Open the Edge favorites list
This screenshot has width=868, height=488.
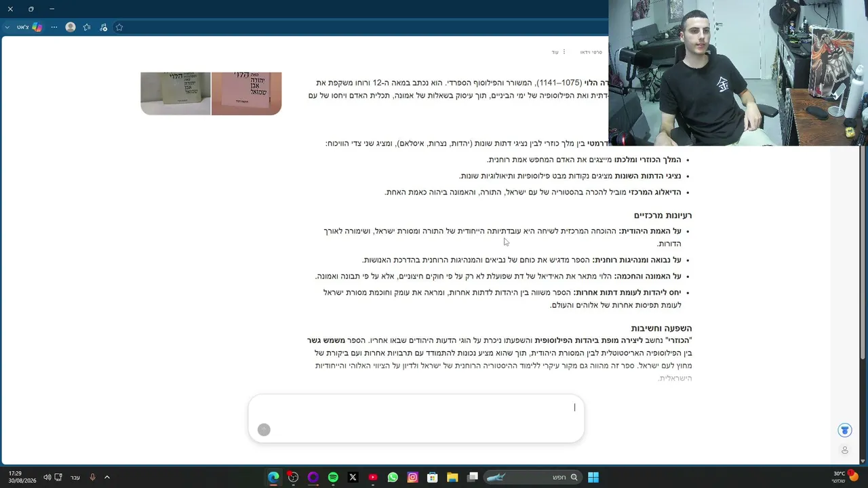click(87, 27)
